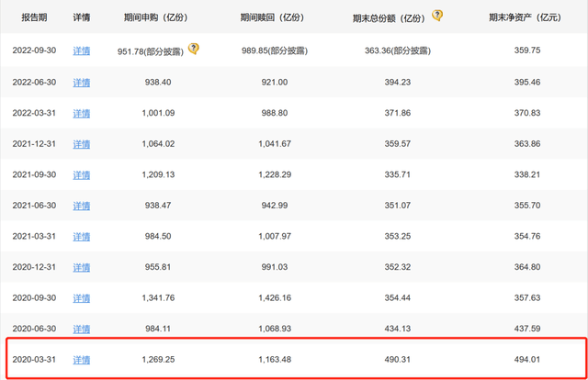Click the net asset value 364.80

(x=527, y=267)
